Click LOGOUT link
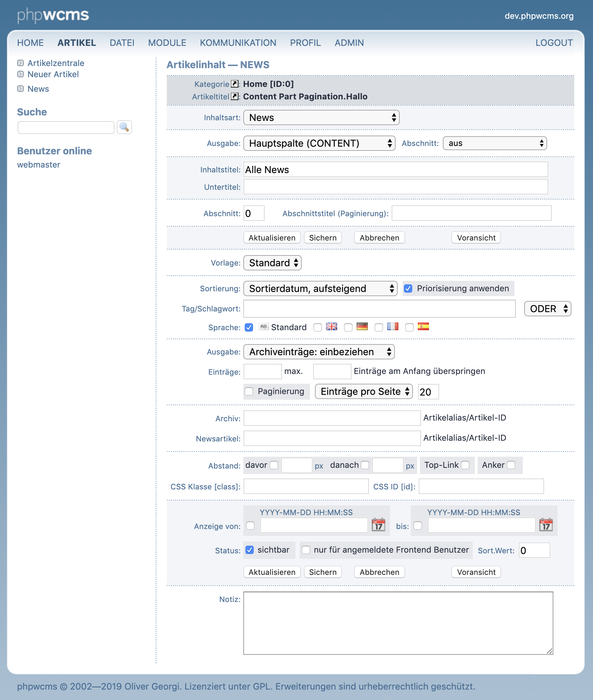This screenshot has width=593, height=700. coord(554,43)
